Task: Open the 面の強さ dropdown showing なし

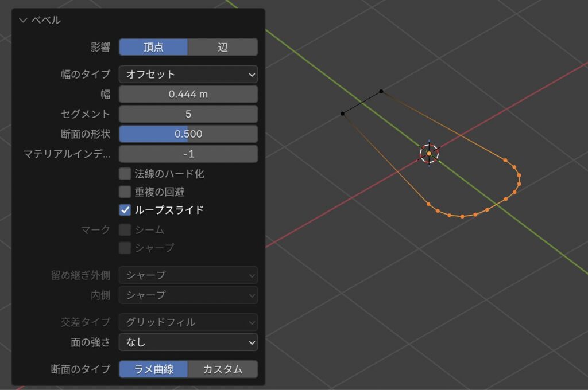Action: click(x=188, y=342)
